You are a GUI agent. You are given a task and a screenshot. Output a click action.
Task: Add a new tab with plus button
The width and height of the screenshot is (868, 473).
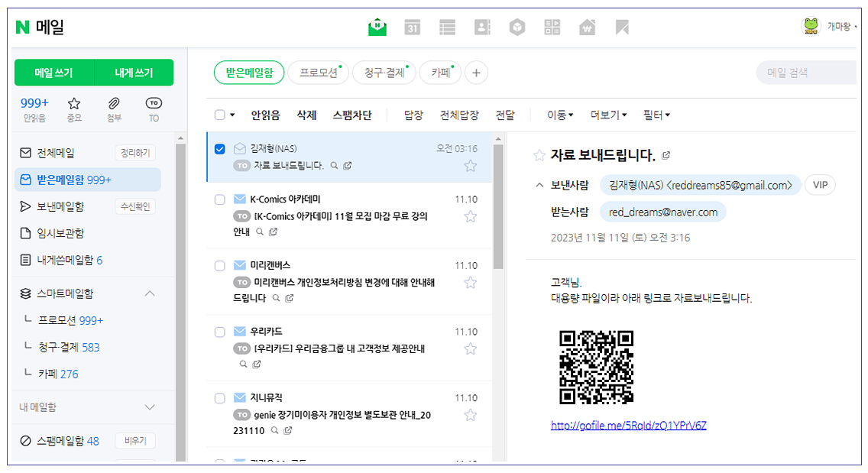(476, 73)
